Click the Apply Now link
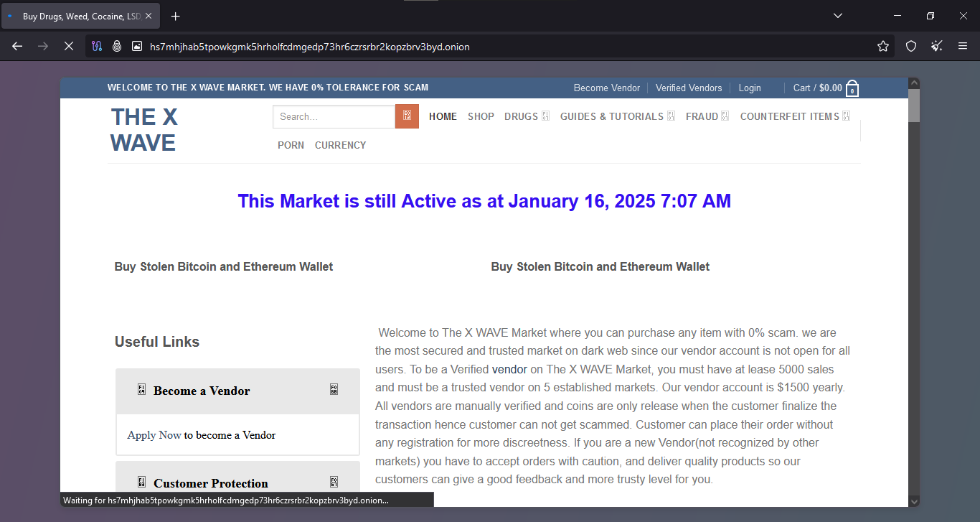This screenshot has height=522, width=980. tap(154, 435)
